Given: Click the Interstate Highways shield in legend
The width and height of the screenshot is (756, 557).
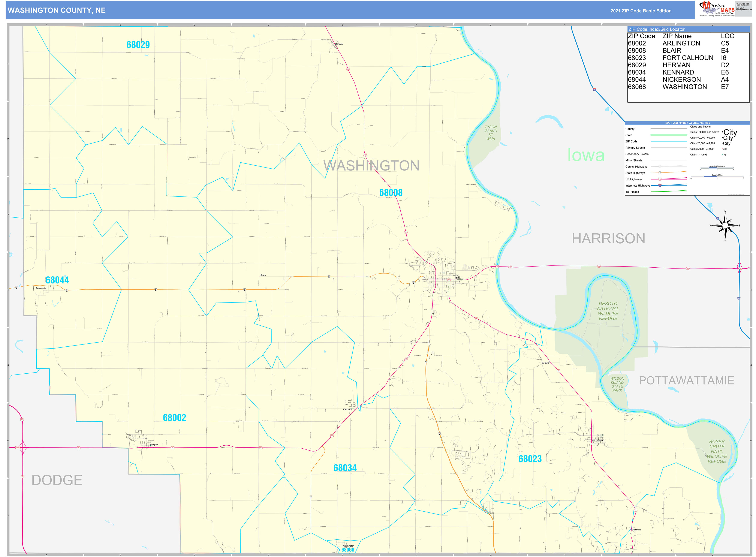Looking at the screenshot, I should tap(660, 186).
